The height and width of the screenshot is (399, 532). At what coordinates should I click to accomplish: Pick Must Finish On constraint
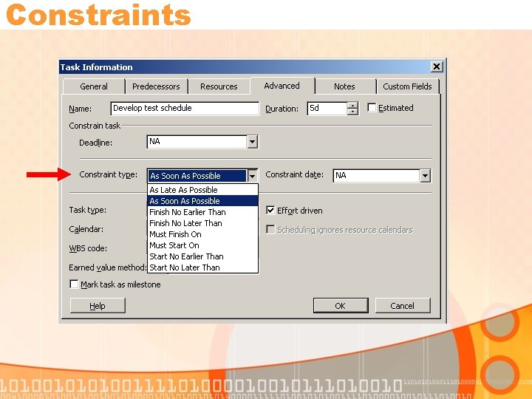pos(202,234)
